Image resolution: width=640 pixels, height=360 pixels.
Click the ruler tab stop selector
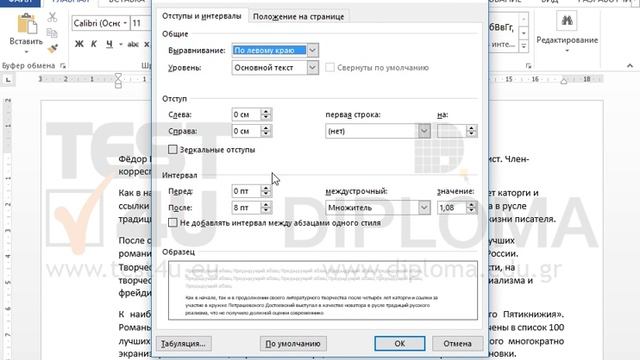8,80
